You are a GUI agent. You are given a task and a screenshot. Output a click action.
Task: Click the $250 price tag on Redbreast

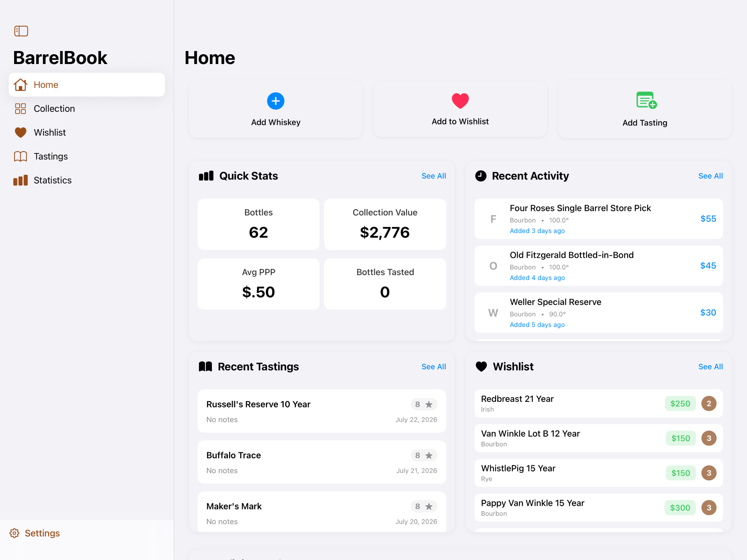[x=680, y=403]
